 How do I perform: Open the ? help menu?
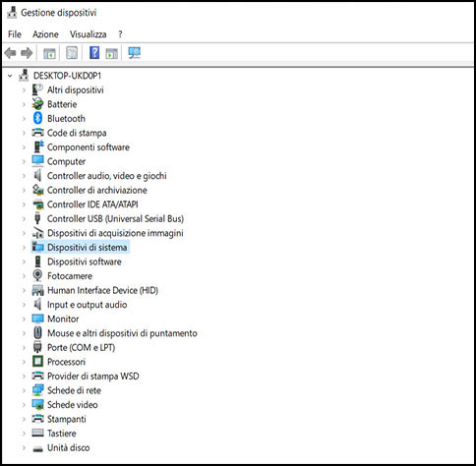pyautogui.click(x=120, y=34)
